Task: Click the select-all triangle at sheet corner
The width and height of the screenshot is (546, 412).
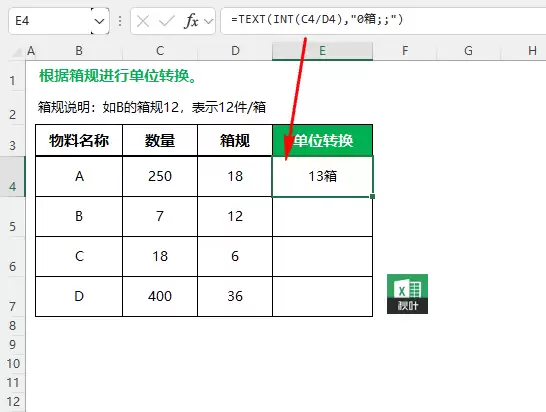Action: tap(17, 52)
